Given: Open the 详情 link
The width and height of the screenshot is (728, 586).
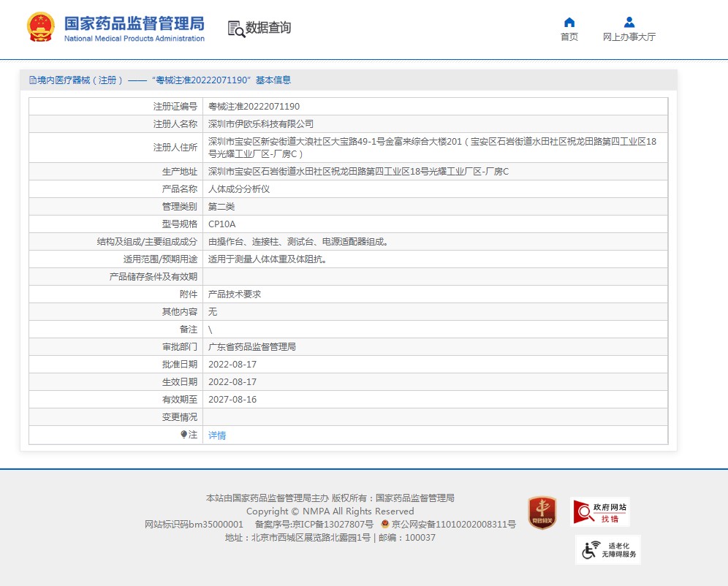Looking at the screenshot, I should click(217, 435).
